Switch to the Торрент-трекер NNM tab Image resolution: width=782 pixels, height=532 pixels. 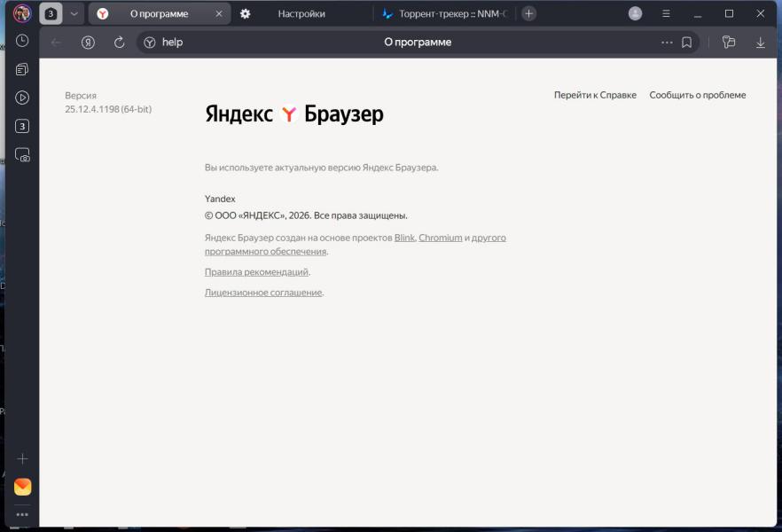click(443, 13)
